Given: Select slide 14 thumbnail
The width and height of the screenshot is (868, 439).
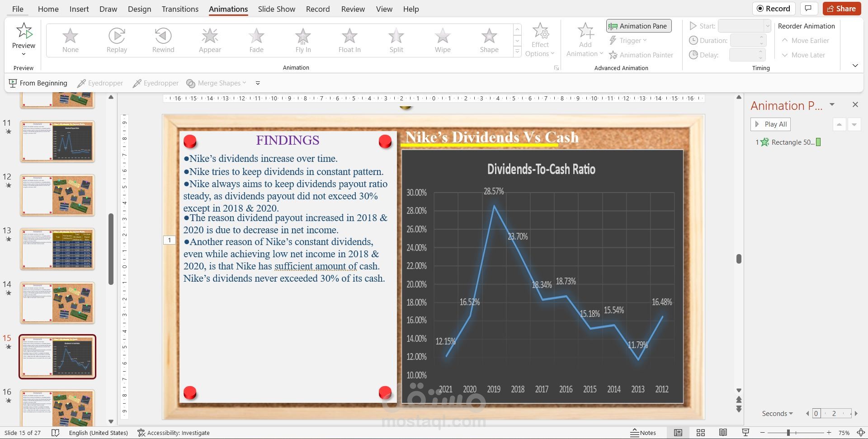Looking at the screenshot, I should [57, 303].
